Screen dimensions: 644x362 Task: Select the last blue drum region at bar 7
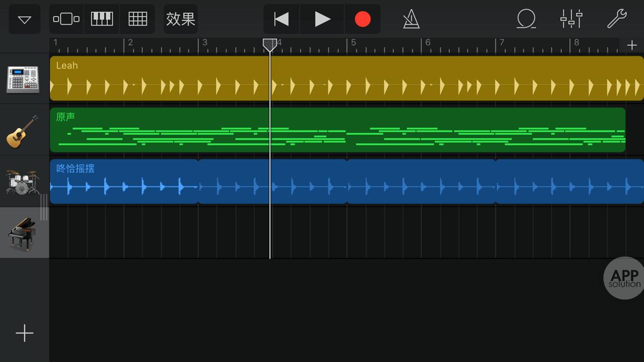(x=569, y=181)
